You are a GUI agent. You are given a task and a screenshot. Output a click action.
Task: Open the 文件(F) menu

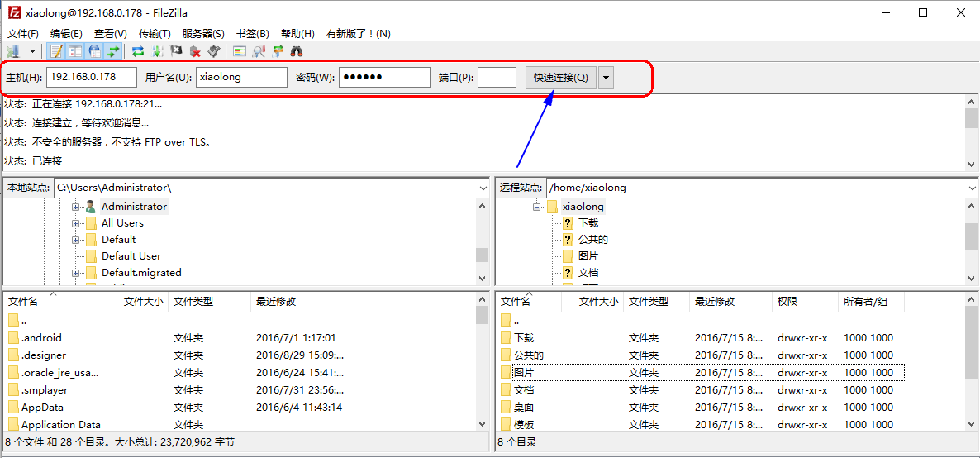(23, 33)
